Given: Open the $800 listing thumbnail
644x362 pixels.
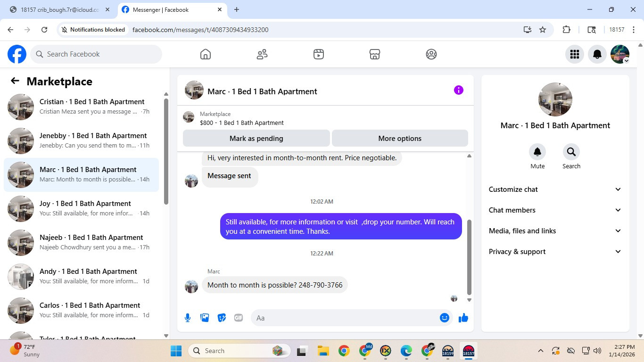Looking at the screenshot, I should coord(189,117).
